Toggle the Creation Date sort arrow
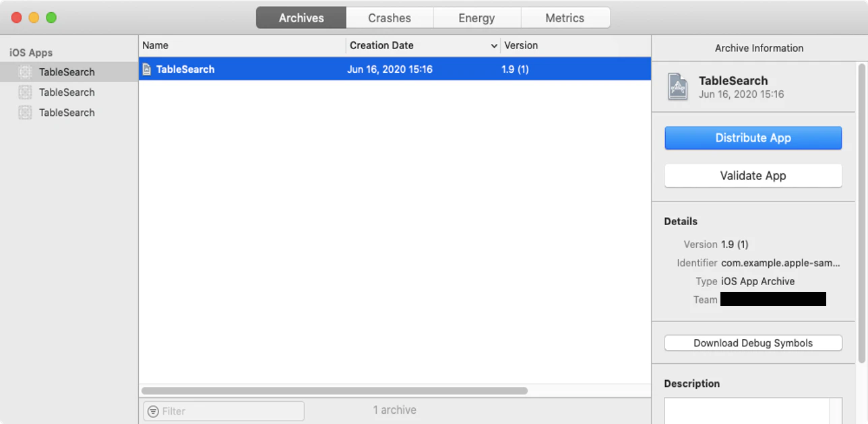The width and height of the screenshot is (868, 424). point(495,46)
